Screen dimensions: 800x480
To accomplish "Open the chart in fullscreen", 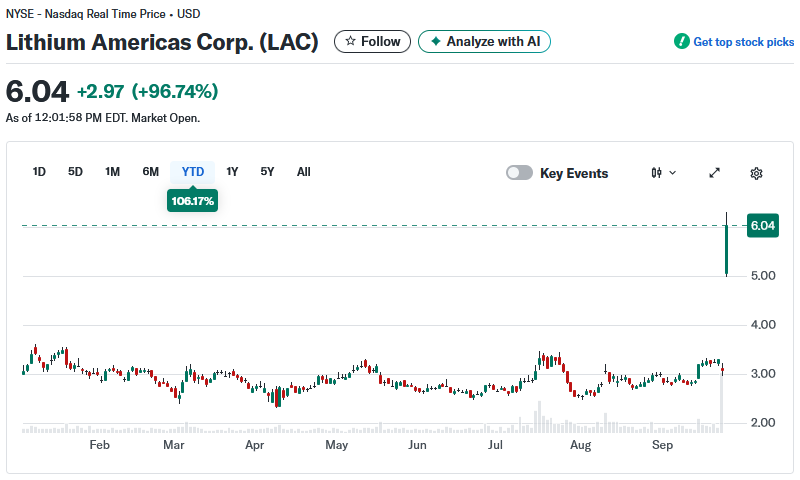I will 715,173.
